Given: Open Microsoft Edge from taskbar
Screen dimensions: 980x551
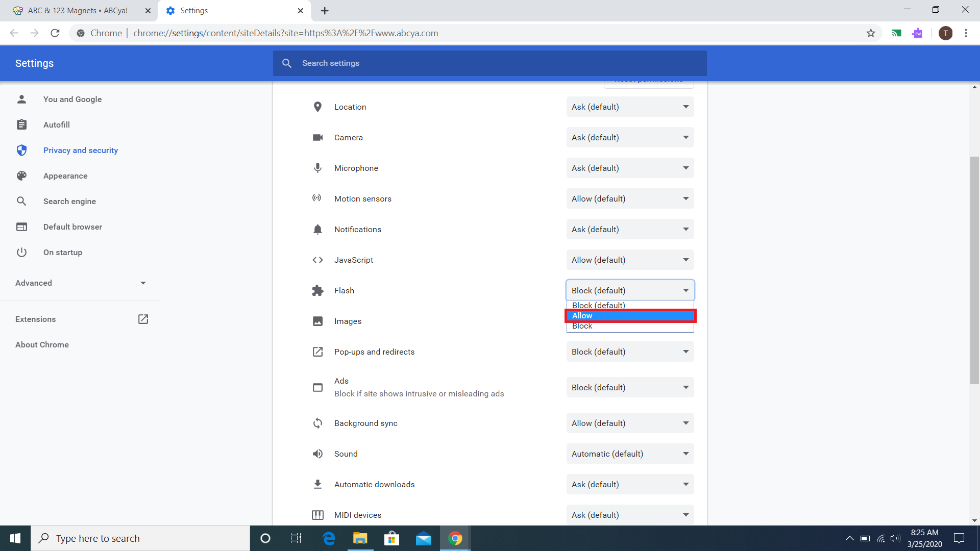Looking at the screenshot, I should click(x=329, y=538).
